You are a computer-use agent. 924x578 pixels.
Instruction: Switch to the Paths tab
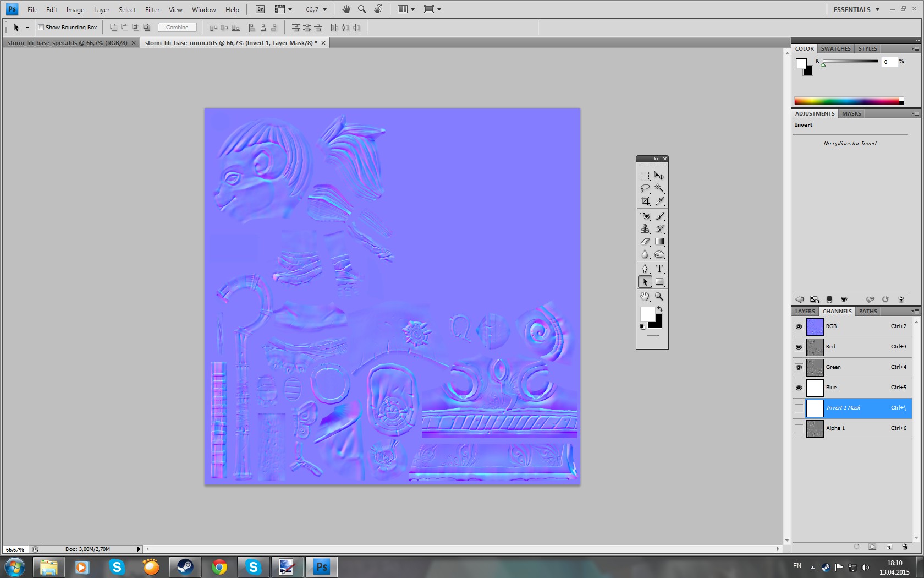click(x=868, y=312)
